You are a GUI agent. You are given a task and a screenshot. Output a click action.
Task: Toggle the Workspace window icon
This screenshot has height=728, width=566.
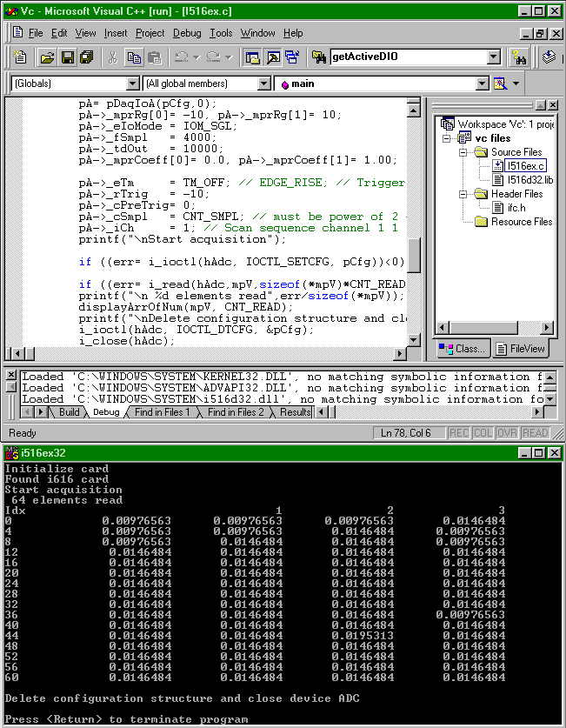[252, 57]
